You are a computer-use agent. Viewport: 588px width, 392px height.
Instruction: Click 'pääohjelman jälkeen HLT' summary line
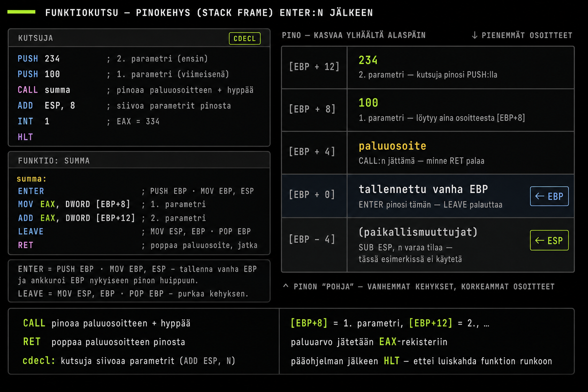pyautogui.click(x=421, y=361)
